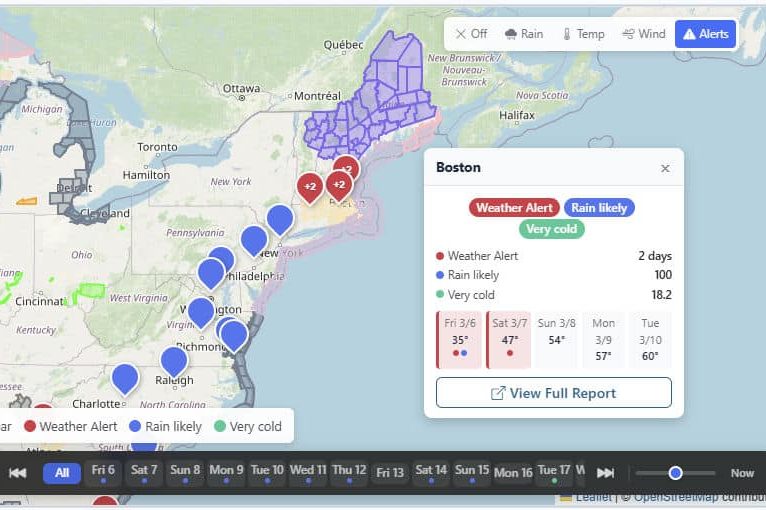Select the Tue 3/10 forecast card

(650, 340)
